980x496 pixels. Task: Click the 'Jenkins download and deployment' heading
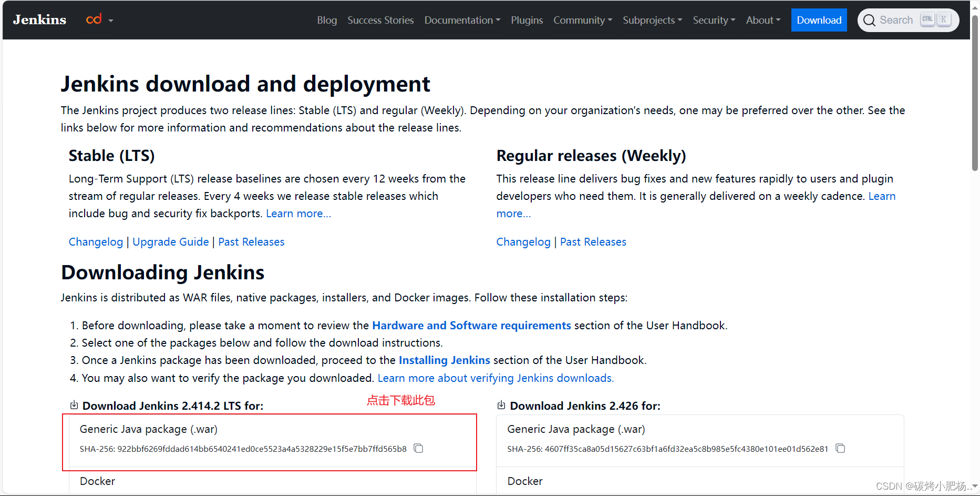(x=245, y=84)
